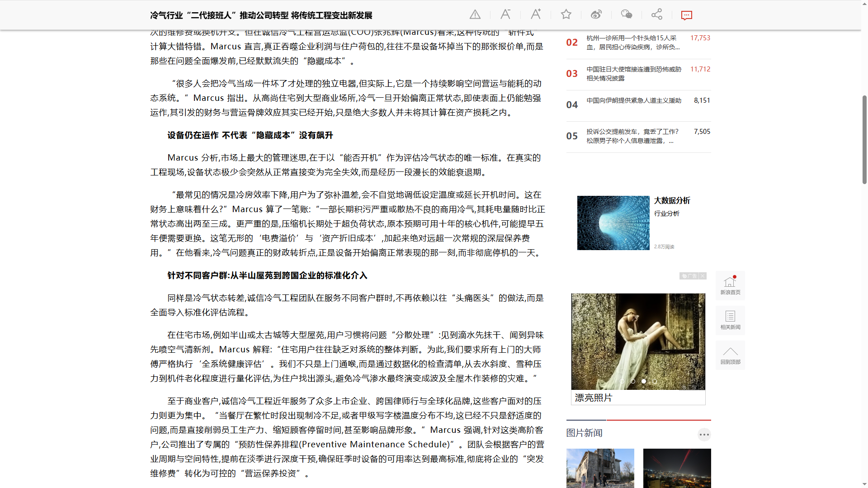Open the woman in white dress photo
This screenshot has height=488, width=868.
click(638, 341)
